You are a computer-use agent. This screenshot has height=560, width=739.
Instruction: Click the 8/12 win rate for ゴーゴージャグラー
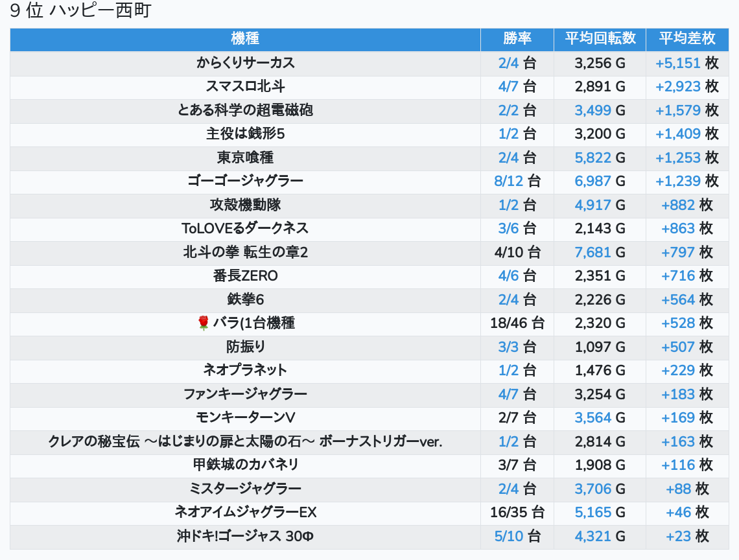point(508,181)
